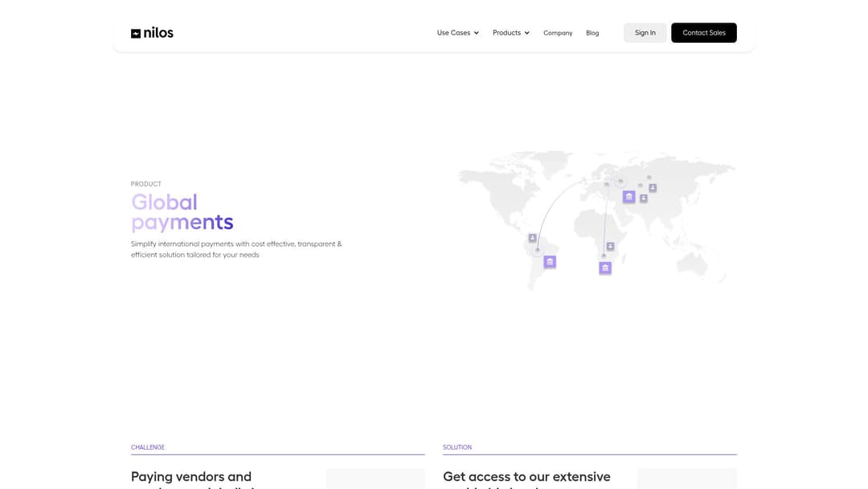Click the upper person icon over Asia

point(653,187)
